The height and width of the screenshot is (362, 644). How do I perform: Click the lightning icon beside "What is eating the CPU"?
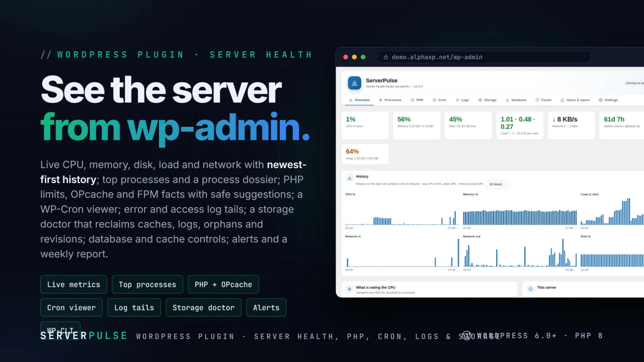(350, 289)
